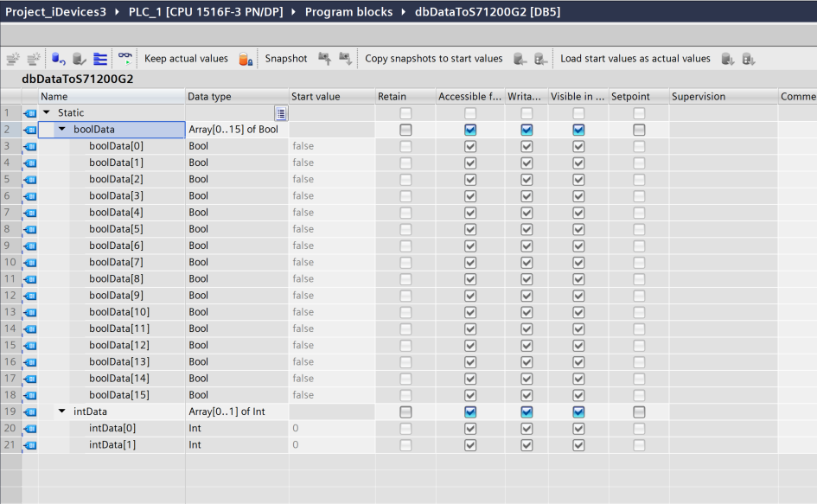Click the tag icon of the Static row
The image size is (817, 504).
[x=30, y=113]
